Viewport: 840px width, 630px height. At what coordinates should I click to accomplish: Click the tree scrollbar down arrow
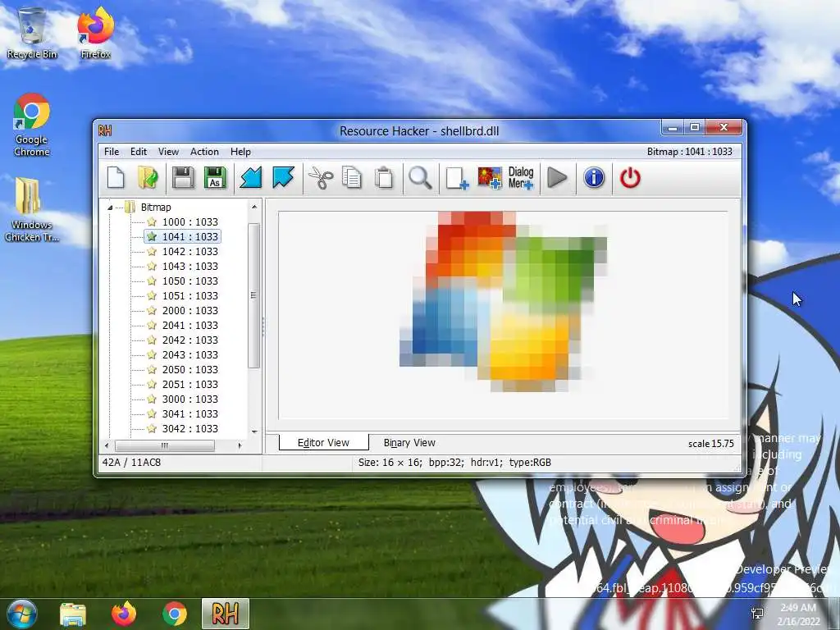coord(254,431)
